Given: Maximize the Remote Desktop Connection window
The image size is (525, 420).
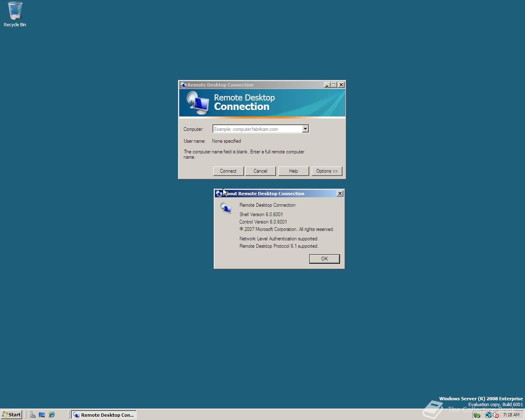Looking at the screenshot, I should [x=334, y=85].
